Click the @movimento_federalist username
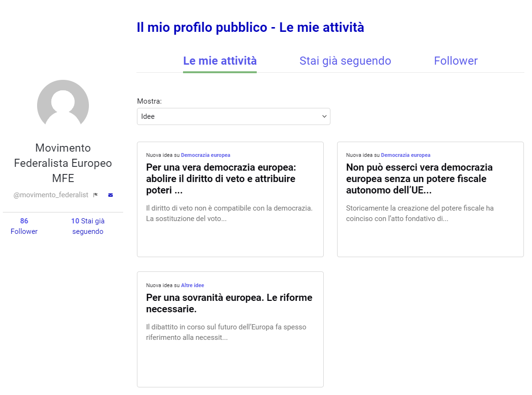 point(51,195)
